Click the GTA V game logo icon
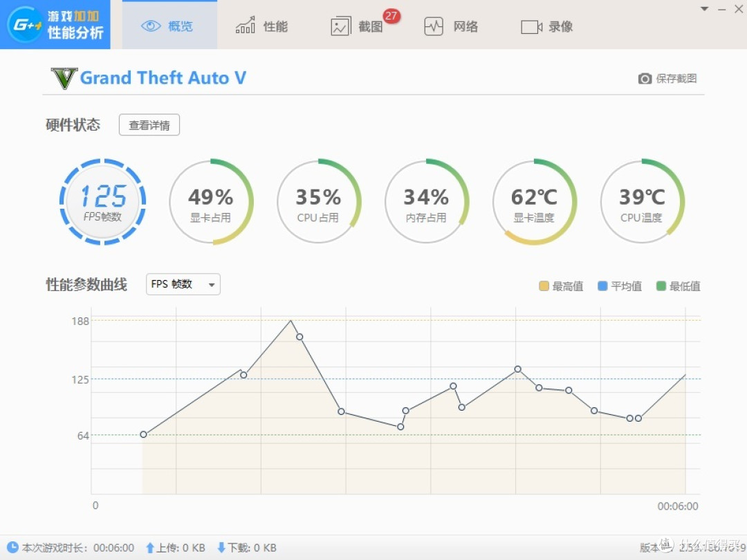The image size is (747, 560). coord(64,78)
